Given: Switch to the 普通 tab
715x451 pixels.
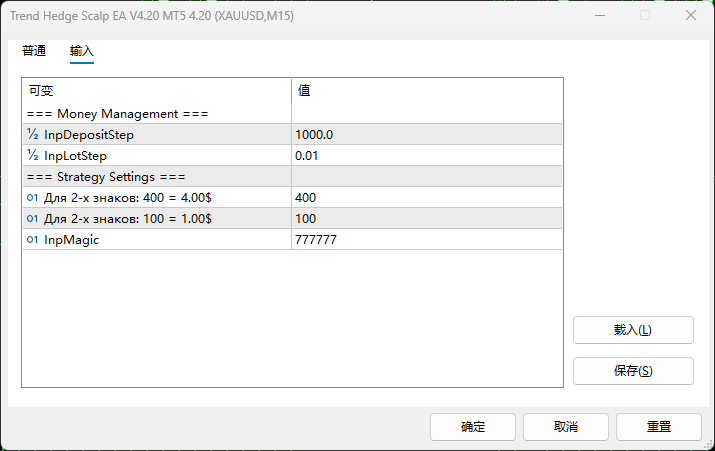Looking at the screenshot, I should [34, 51].
